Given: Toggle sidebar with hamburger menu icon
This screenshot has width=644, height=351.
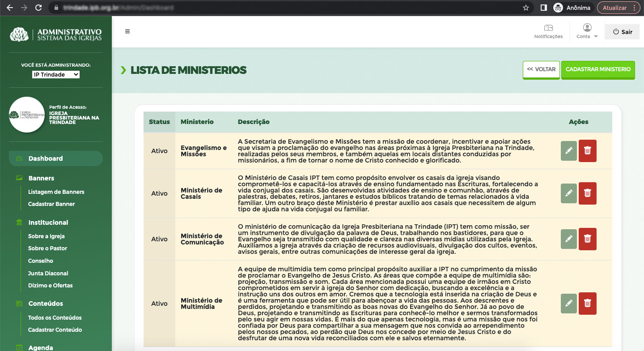Looking at the screenshot, I should [x=127, y=31].
